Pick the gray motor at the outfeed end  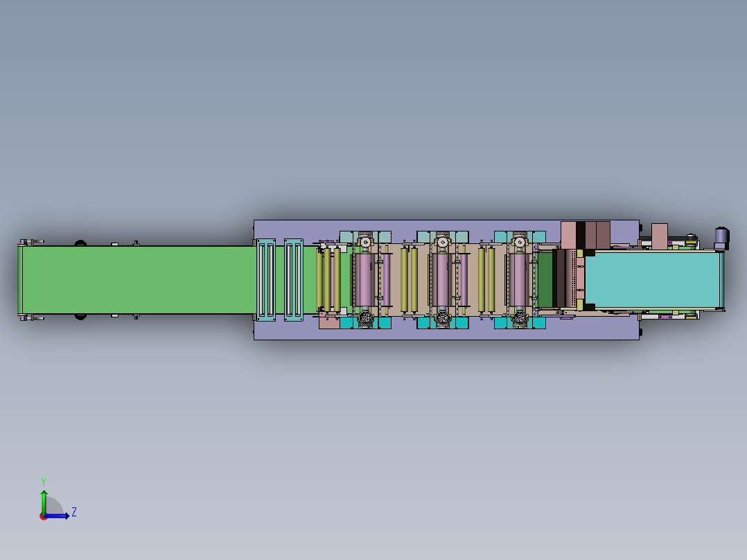pos(721,238)
